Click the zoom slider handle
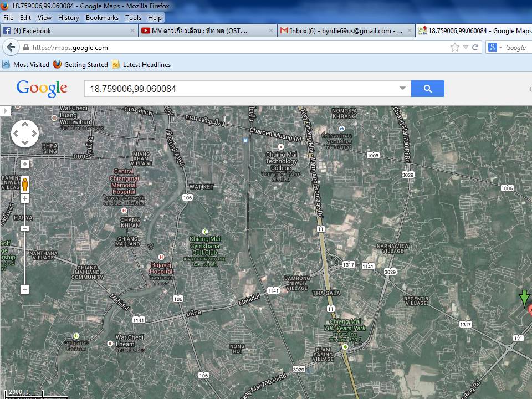 tap(25, 228)
